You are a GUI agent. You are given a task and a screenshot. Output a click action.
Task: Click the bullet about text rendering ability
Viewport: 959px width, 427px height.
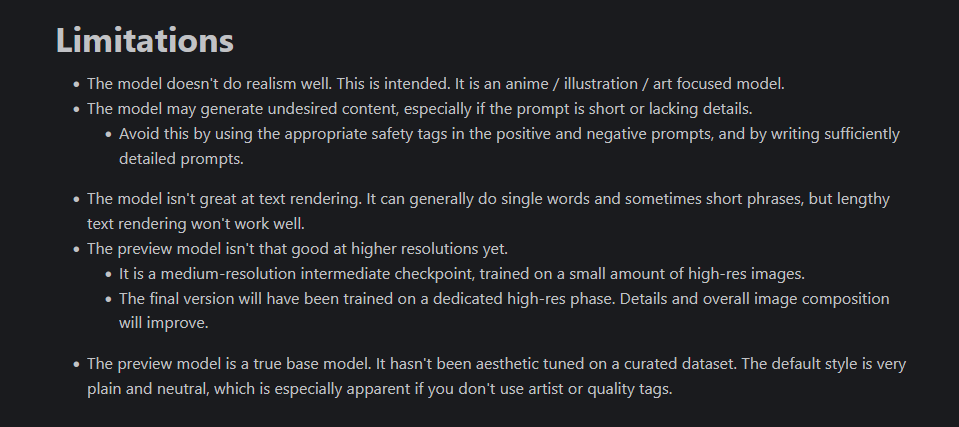click(480, 199)
